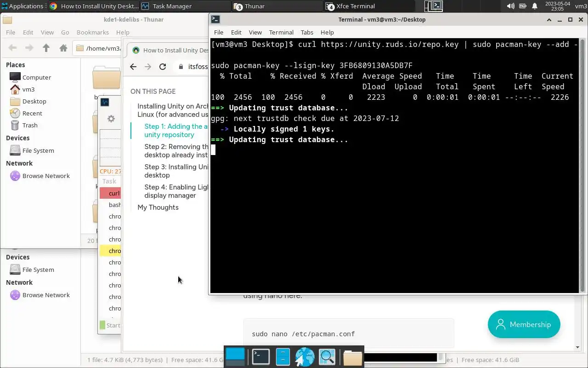
Task: Select Browse Network in the lower background Thunar sidebar
Action: pyautogui.click(x=40, y=295)
